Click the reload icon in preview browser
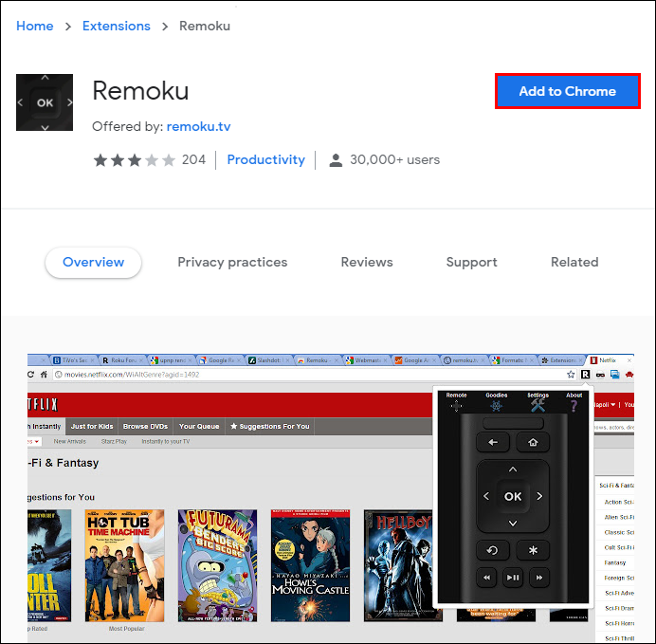The width and height of the screenshot is (656, 644). pos(30,375)
